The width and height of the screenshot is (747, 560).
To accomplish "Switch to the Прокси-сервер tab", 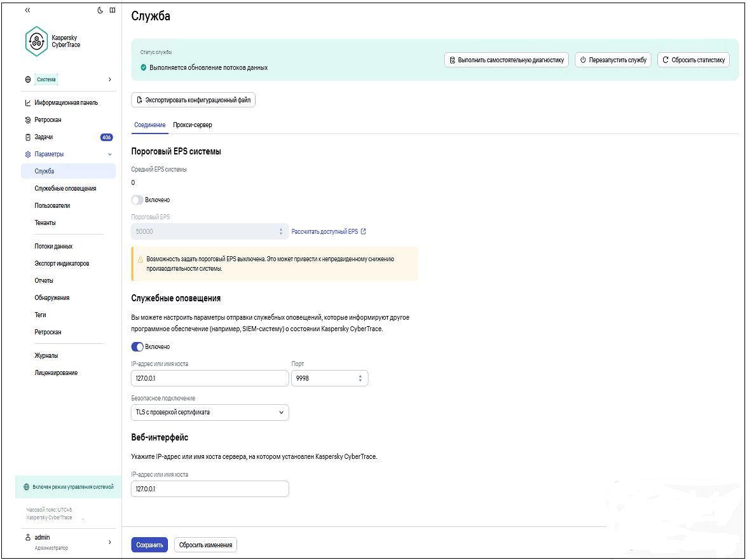I will click(x=193, y=125).
